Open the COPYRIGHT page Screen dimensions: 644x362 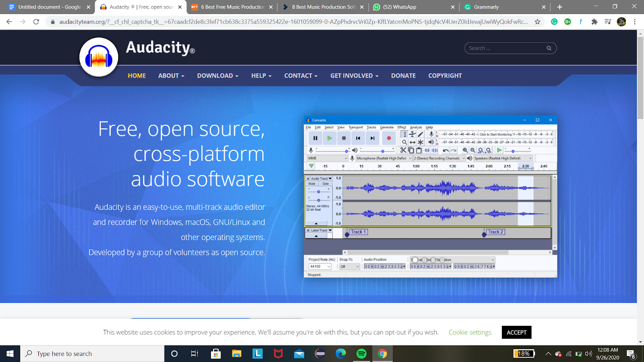(x=445, y=76)
